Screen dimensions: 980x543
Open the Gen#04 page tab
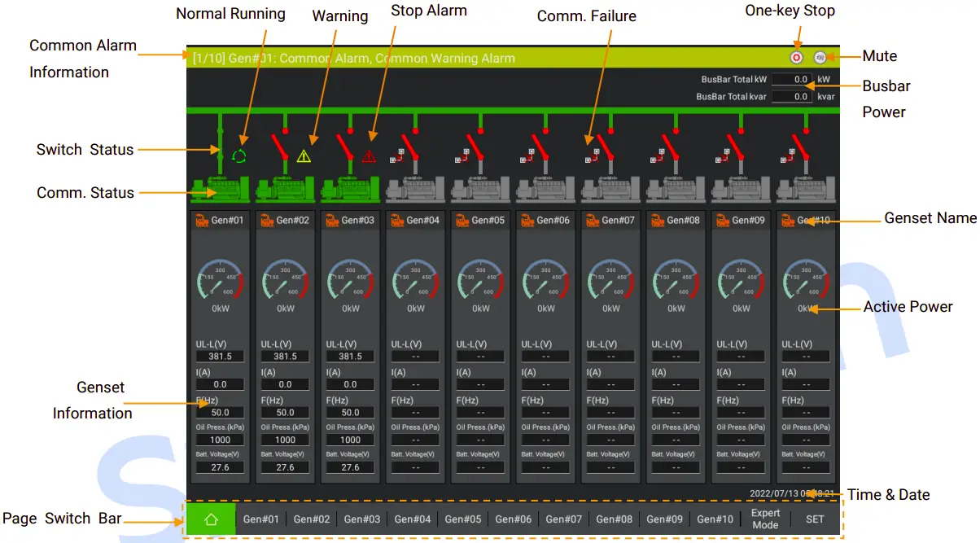click(412, 519)
